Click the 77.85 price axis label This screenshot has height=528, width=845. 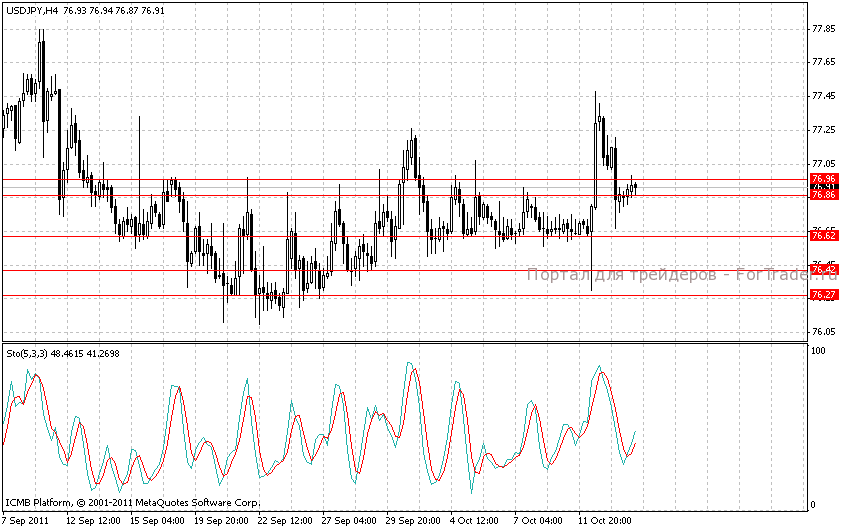[824, 29]
